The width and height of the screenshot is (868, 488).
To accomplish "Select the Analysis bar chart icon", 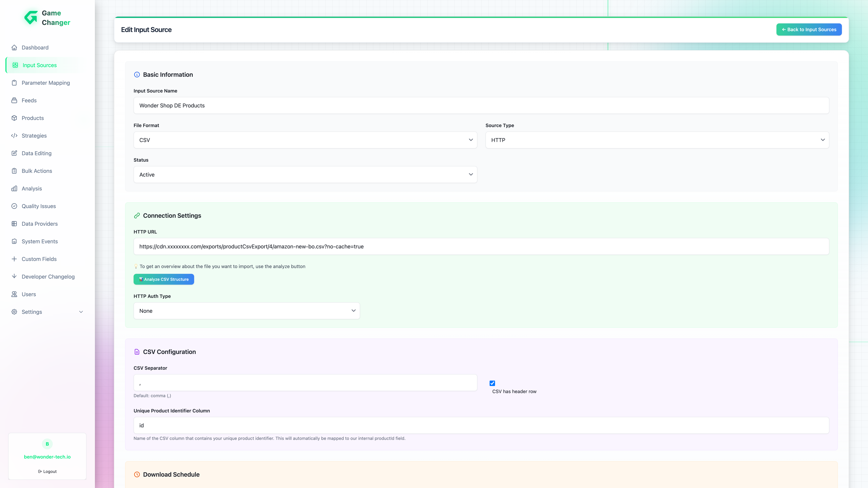I will [14, 188].
